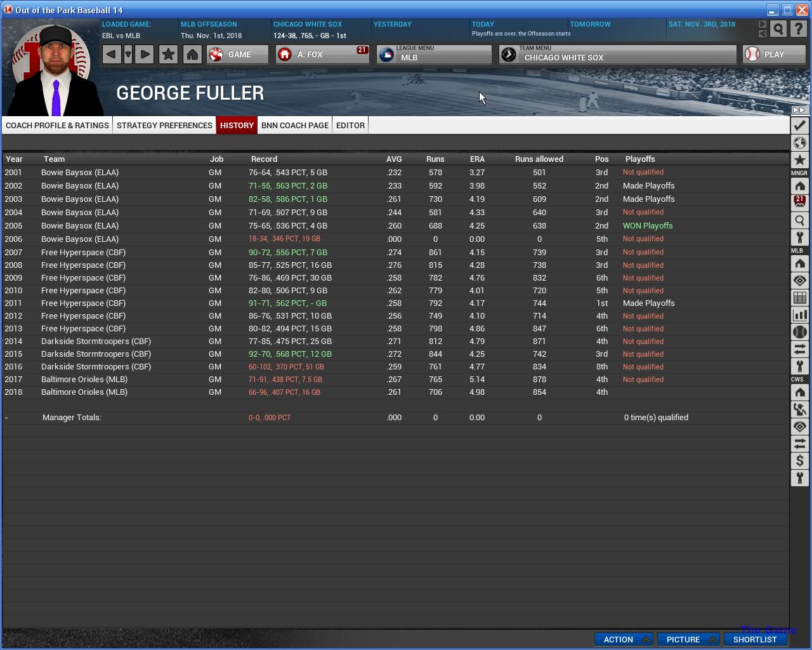Step to the previous schedule day arrow
Viewport: 812px width, 650px height.
763,34
